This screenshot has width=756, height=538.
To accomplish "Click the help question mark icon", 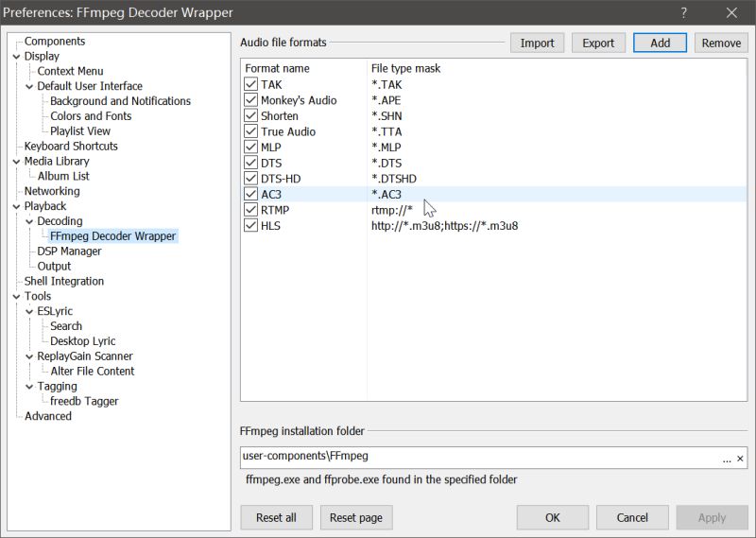I will tap(683, 12).
